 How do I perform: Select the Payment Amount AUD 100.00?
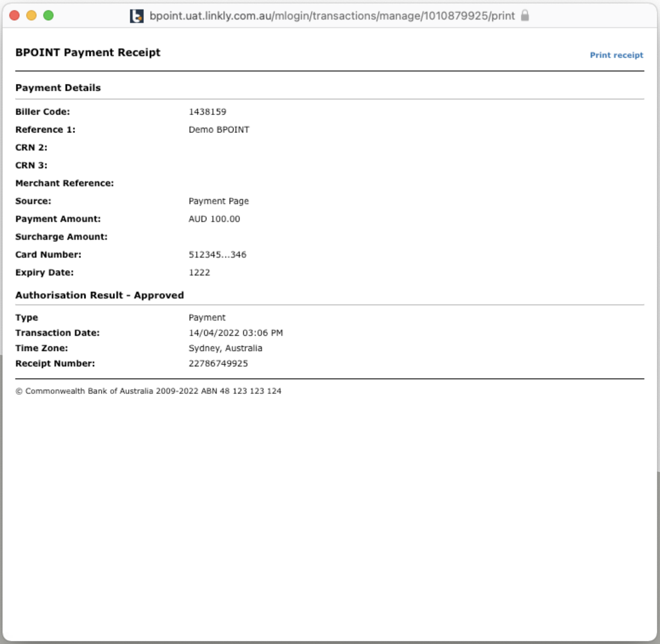tap(214, 218)
